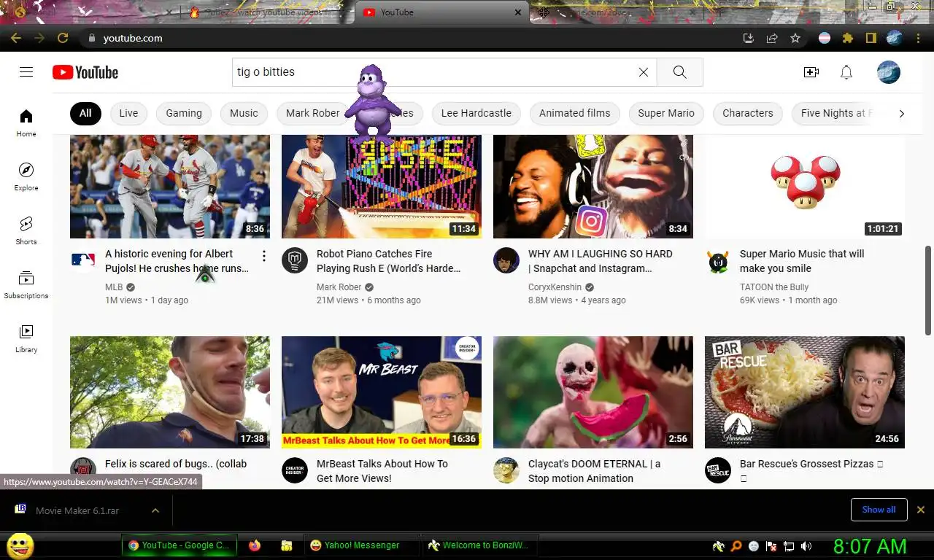The width and height of the screenshot is (934, 560).
Task: Open Welcome to BonziW... taskbar window
Action: tap(481, 545)
